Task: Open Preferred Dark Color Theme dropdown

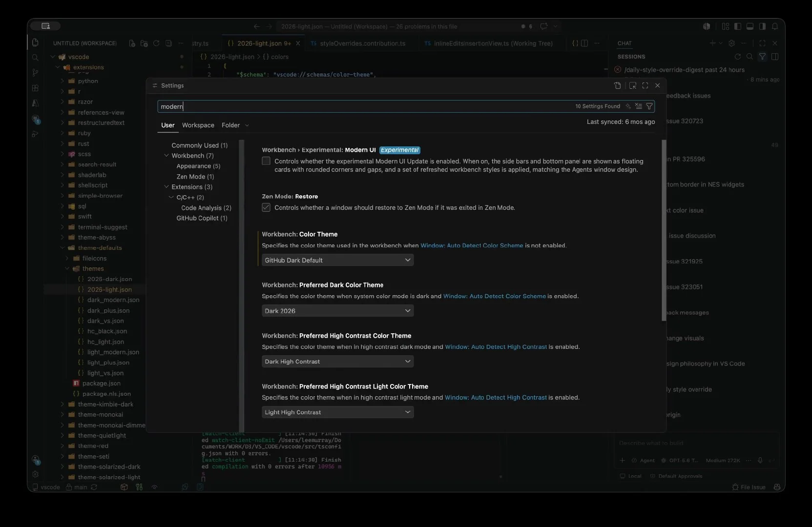Action: click(337, 311)
